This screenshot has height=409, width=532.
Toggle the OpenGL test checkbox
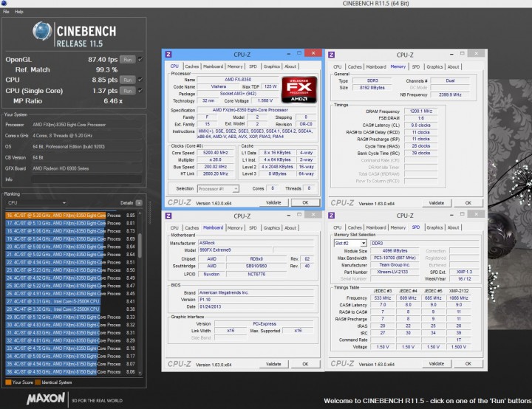point(140,59)
